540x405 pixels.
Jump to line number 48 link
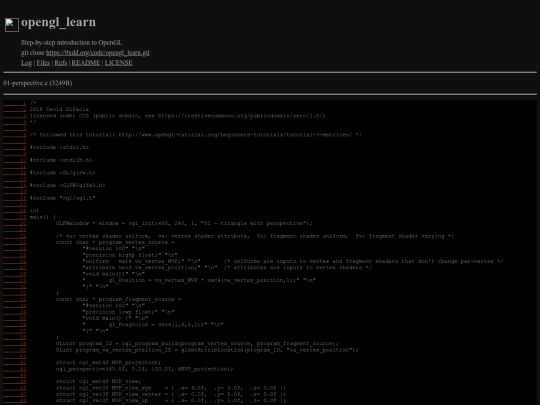pos(15,401)
